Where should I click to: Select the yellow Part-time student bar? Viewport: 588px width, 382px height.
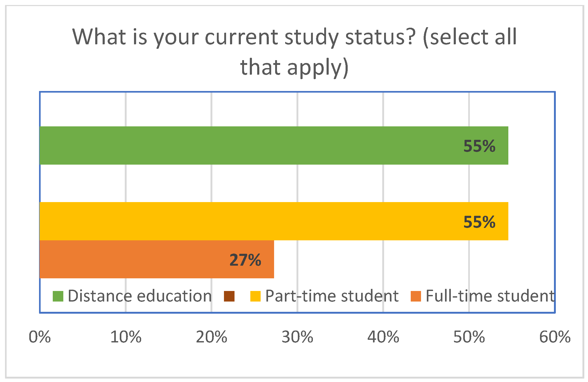point(237,221)
